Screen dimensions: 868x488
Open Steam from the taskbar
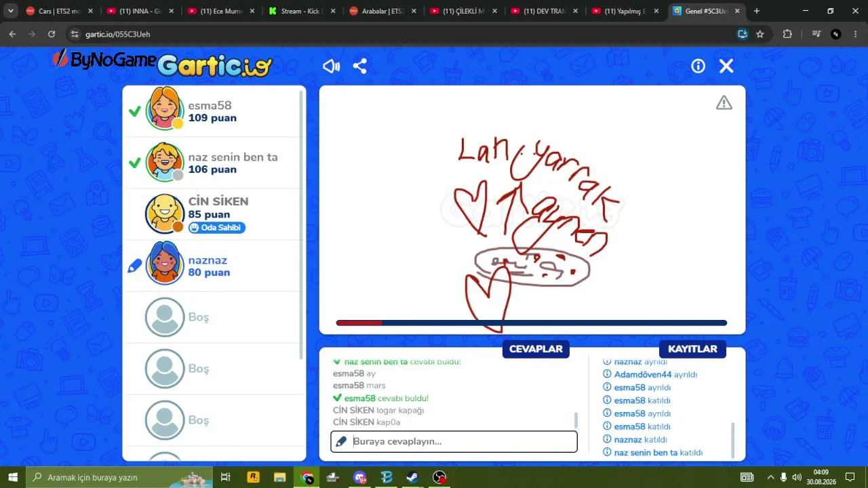click(x=412, y=477)
